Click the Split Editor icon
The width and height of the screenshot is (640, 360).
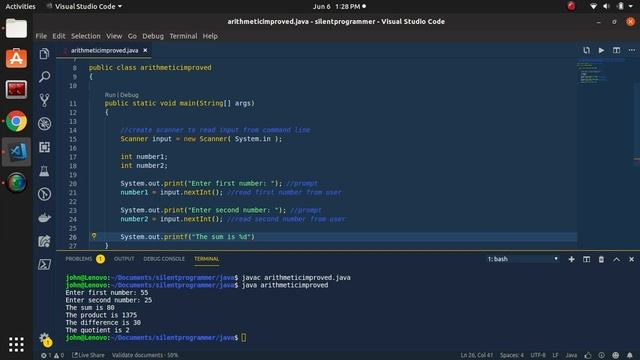616,50
